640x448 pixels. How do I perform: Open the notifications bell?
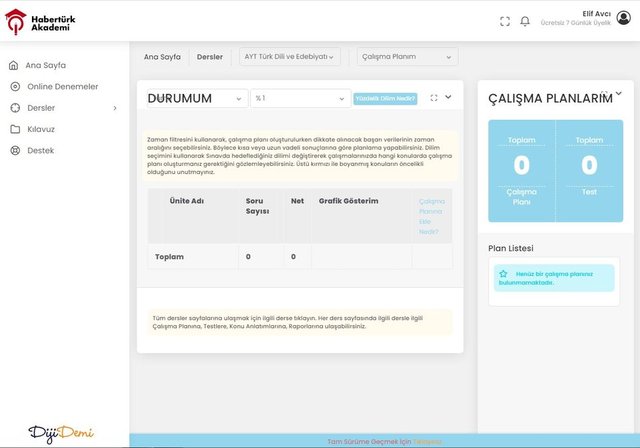pos(525,21)
